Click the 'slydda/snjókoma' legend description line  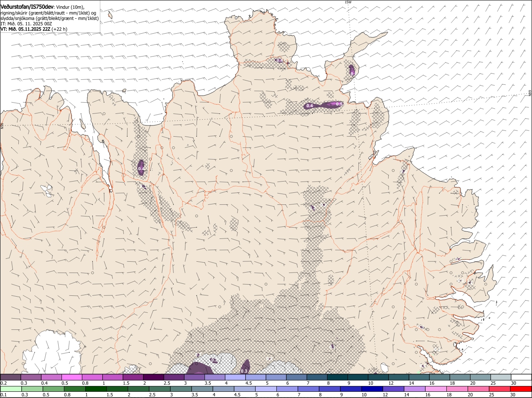click(x=49, y=18)
